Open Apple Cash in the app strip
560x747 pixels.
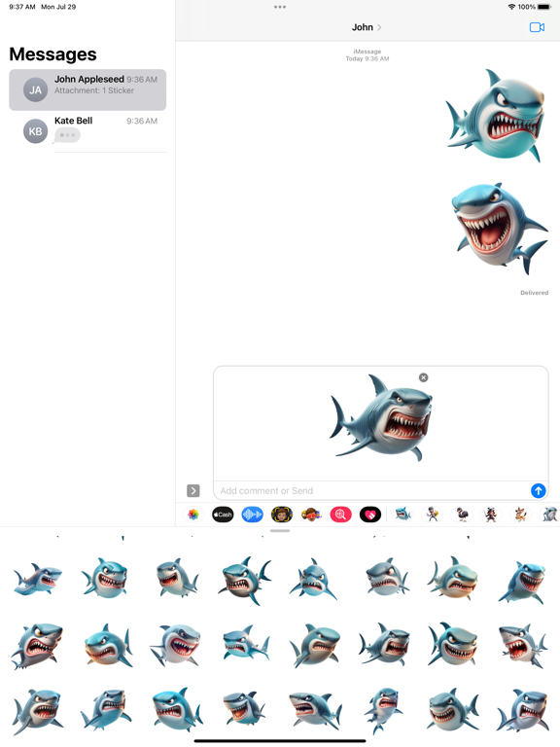point(223,515)
